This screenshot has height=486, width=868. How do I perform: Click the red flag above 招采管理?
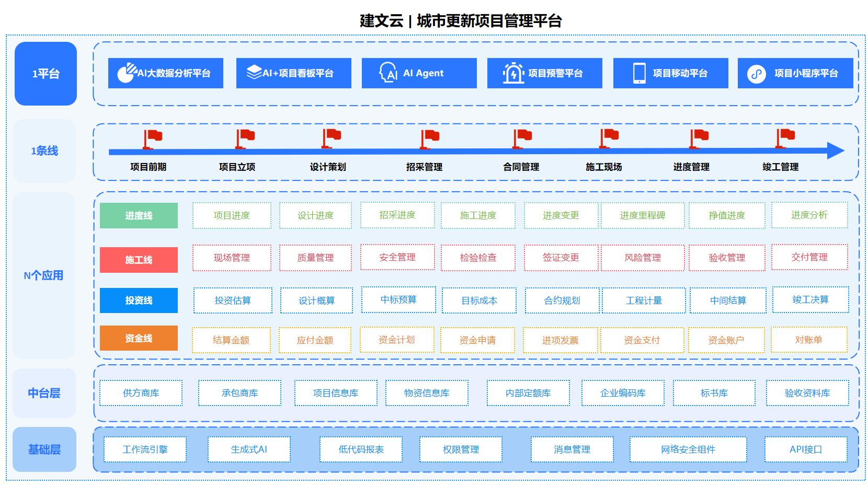(x=429, y=138)
